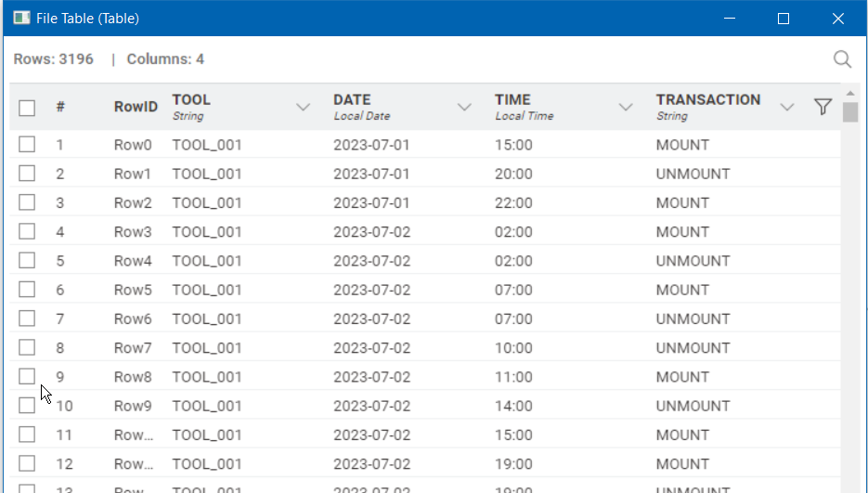868x493 pixels.
Task: Select checkbox for row number 5
Action: tap(27, 261)
